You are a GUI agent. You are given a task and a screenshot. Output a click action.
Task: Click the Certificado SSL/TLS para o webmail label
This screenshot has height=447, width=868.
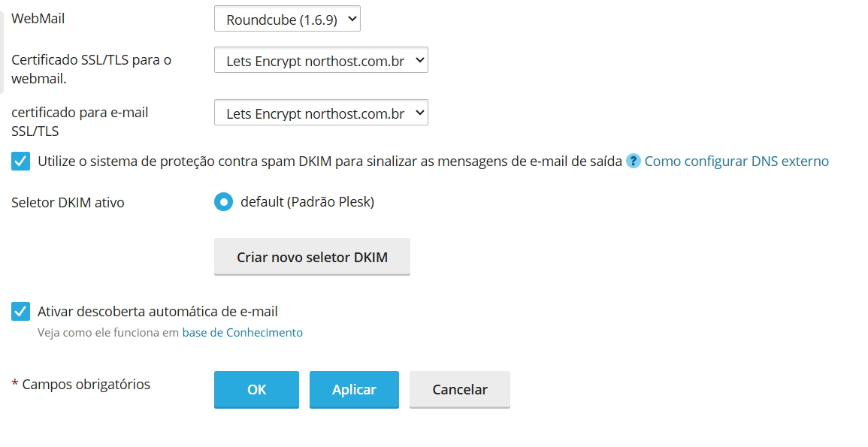coord(92,69)
